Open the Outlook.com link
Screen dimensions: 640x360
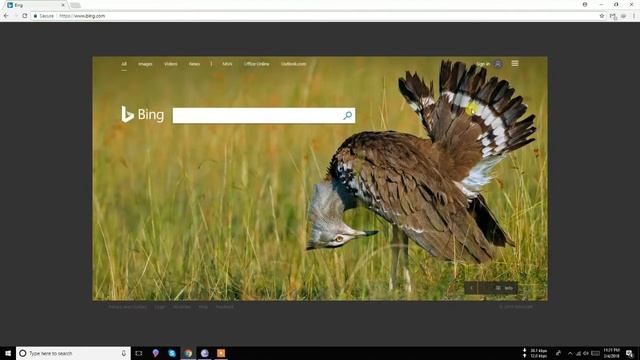pos(293,64)
